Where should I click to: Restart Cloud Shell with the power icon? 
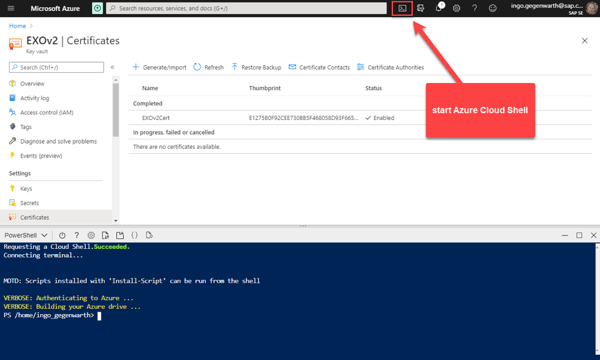pyautogui.click(x=62, y=235)
